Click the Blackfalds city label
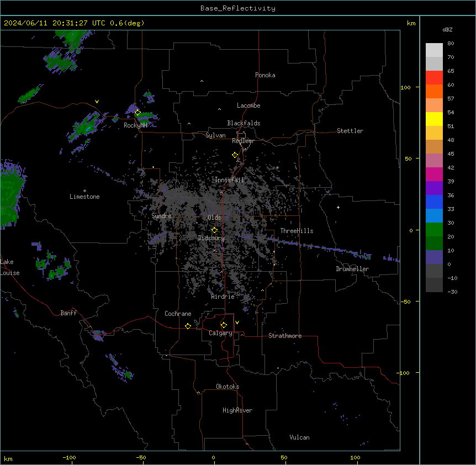476x465 pixels. point(244,123)
